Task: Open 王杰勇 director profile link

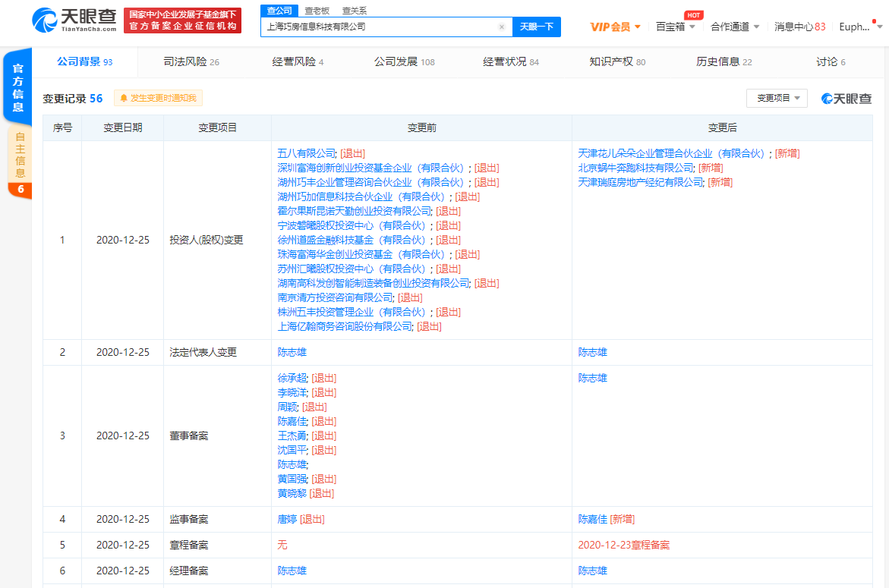Action: pyautogui.click(x=292, y=435)
